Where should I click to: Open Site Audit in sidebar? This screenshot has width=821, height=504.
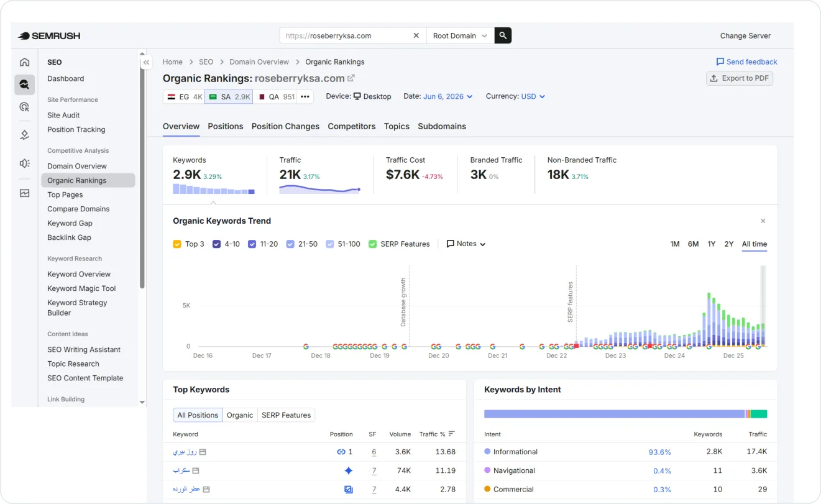[63, 115]
